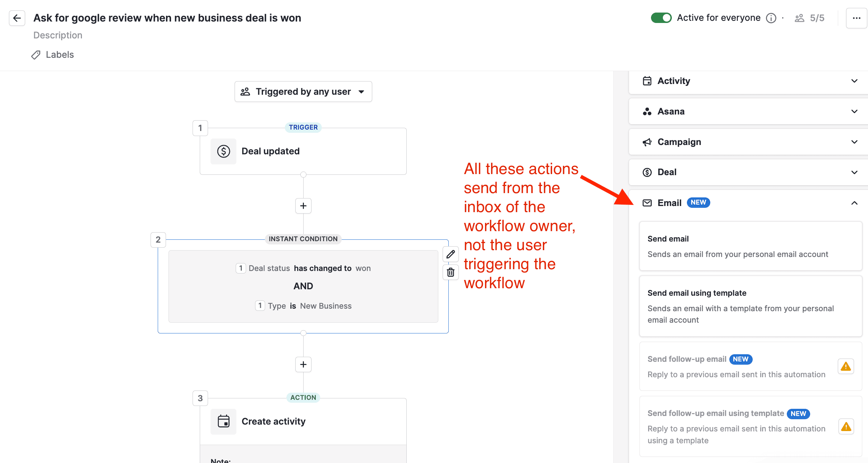
Task: Click warning icon on Send follow-up email
Action: click(x=846, y=366)
